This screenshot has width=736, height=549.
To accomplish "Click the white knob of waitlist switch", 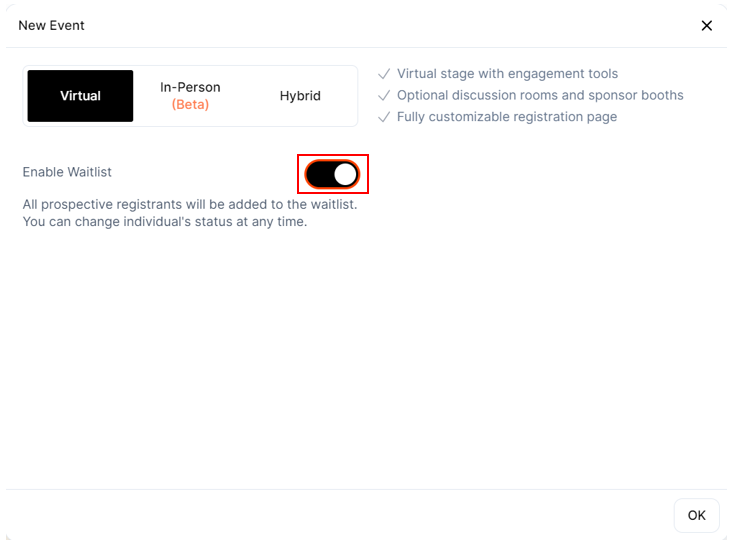I will pos(345,174).
